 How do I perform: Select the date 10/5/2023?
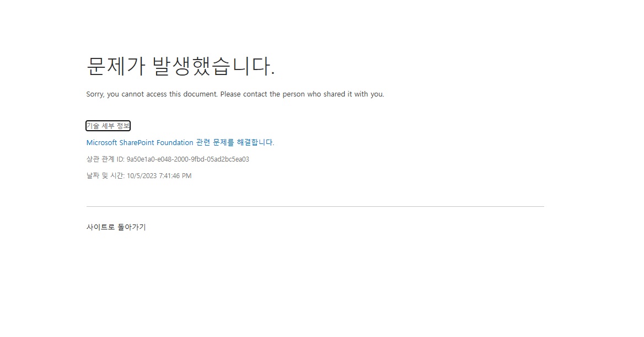[142, 176]
